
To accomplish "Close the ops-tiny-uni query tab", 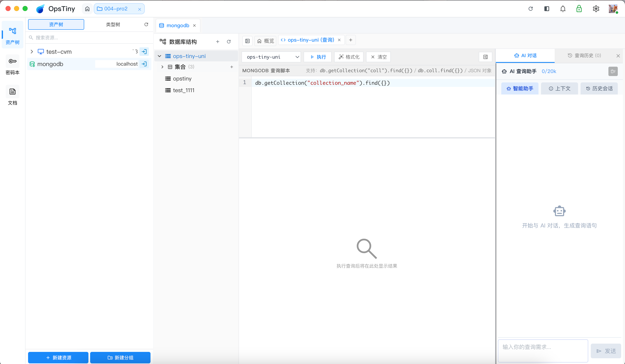I will coord(339,40).
